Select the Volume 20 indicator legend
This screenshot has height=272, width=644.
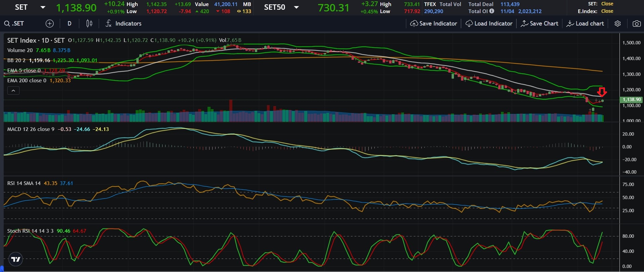[x=20, y=50]
